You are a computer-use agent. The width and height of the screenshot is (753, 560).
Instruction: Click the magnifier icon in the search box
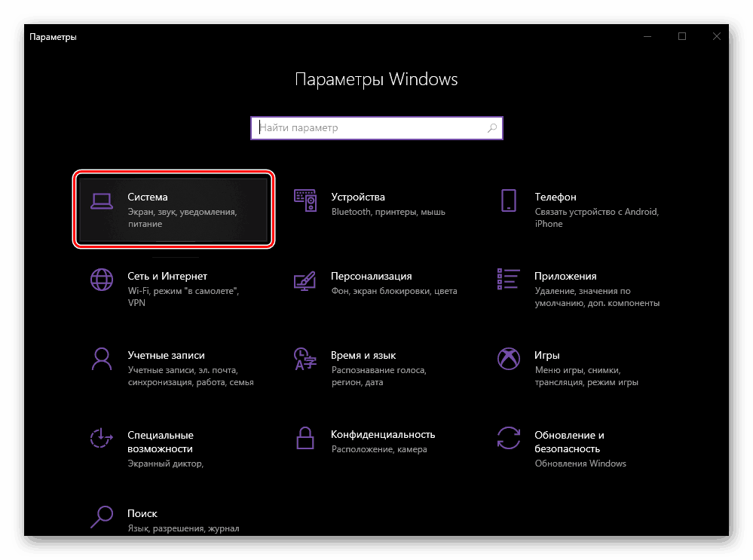tap(491, 128)
